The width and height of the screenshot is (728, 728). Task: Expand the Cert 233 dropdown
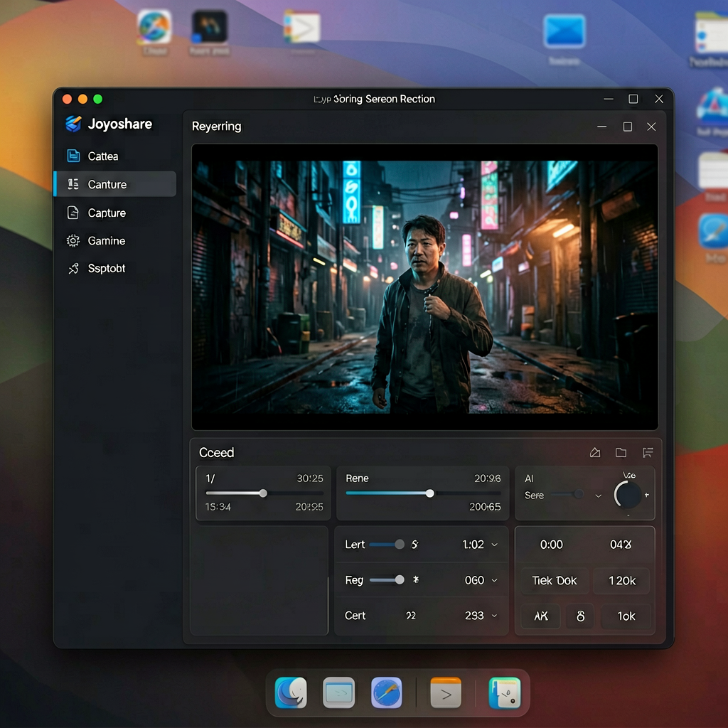pyautogui.click(x=495, y=616)
